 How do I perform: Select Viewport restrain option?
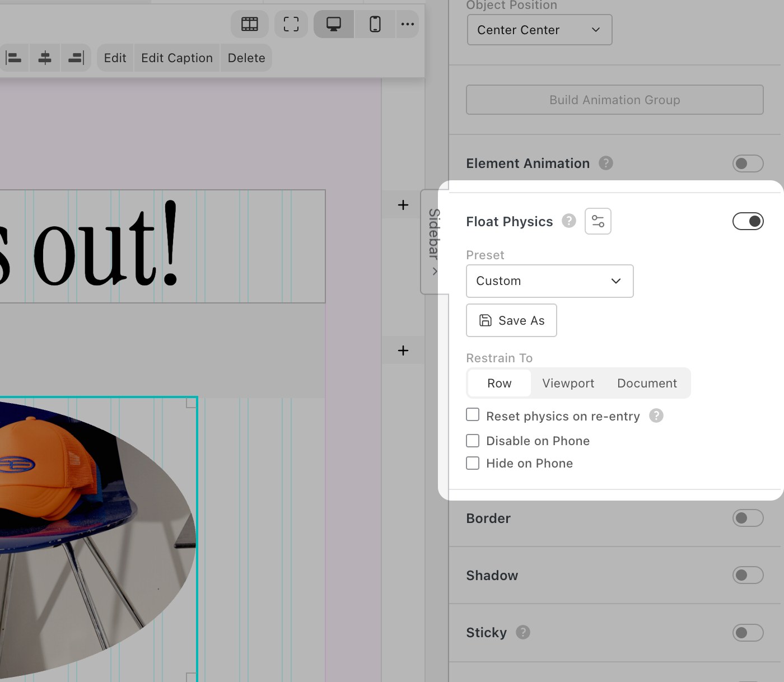click(x=568, y=383)
